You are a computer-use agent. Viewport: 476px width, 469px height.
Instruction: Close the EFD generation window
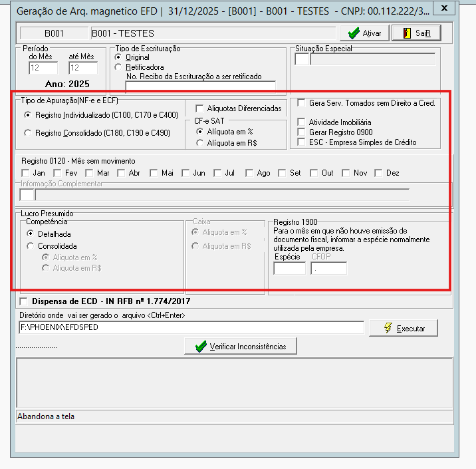pyautogui.click(x=444, y=8)
